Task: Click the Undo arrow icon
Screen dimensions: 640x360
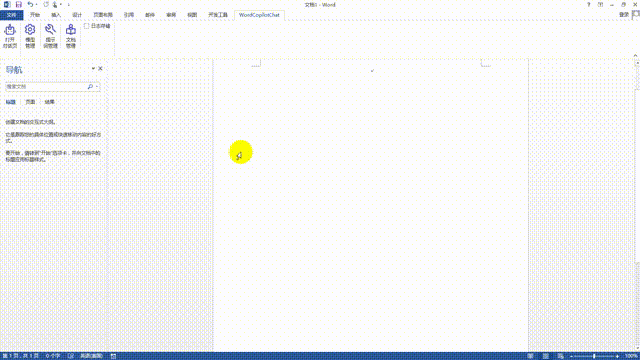Action: (30, 4)
